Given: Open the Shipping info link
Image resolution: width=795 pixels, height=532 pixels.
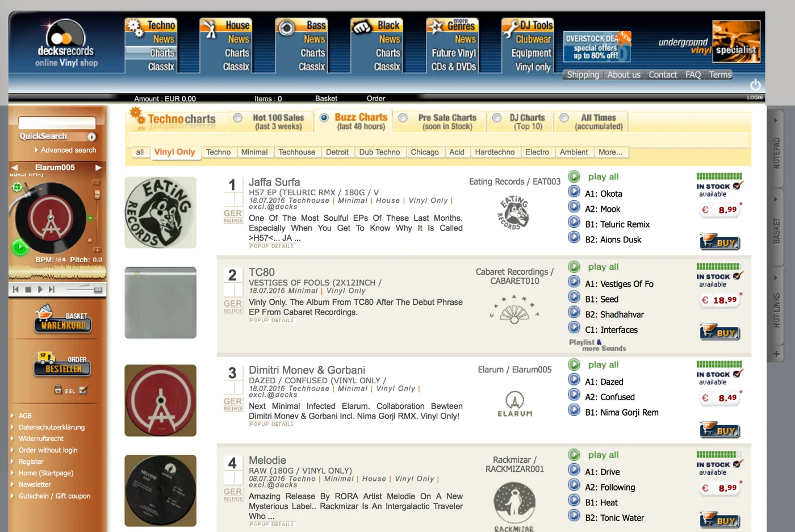Looking at the screenshot, I should click(583, 75).
